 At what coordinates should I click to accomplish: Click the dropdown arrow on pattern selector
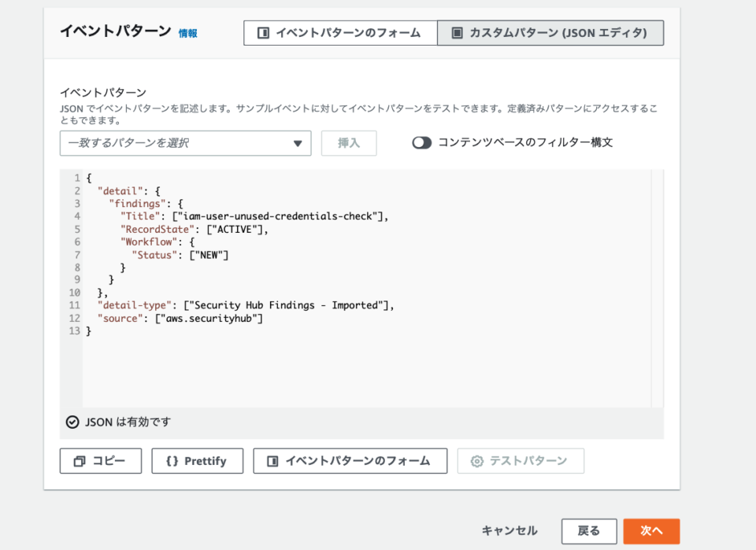[x=298, y=143]
